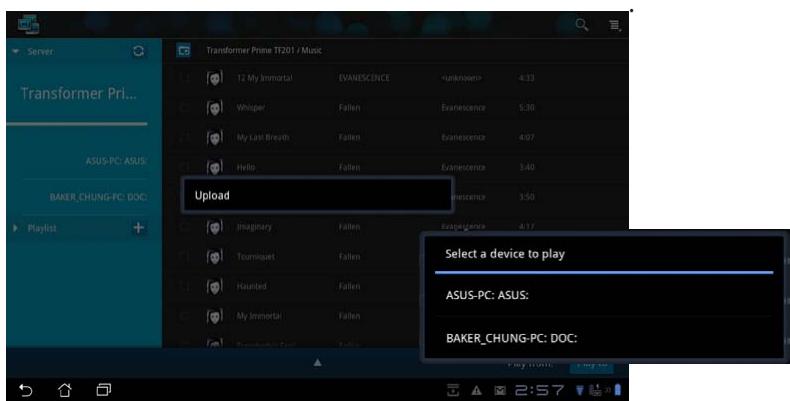Tap the 2:57 system clock
The image size is (790, 401).
coord(539,390)
